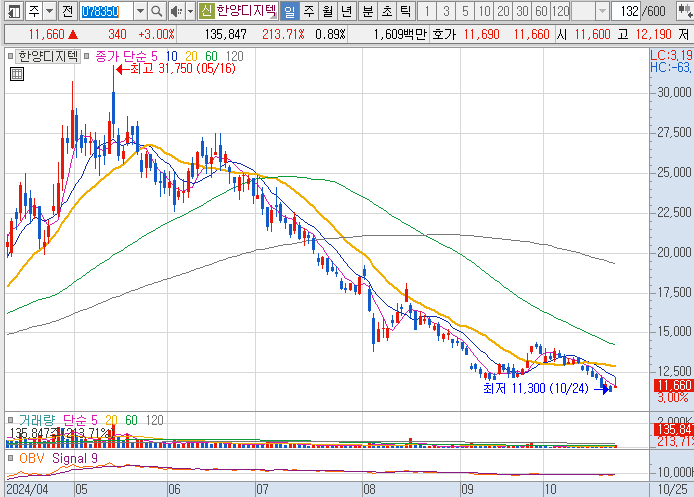694x497 pixels.
Task: Toggle the left panel collapse icon
Action: coord(14,11)
